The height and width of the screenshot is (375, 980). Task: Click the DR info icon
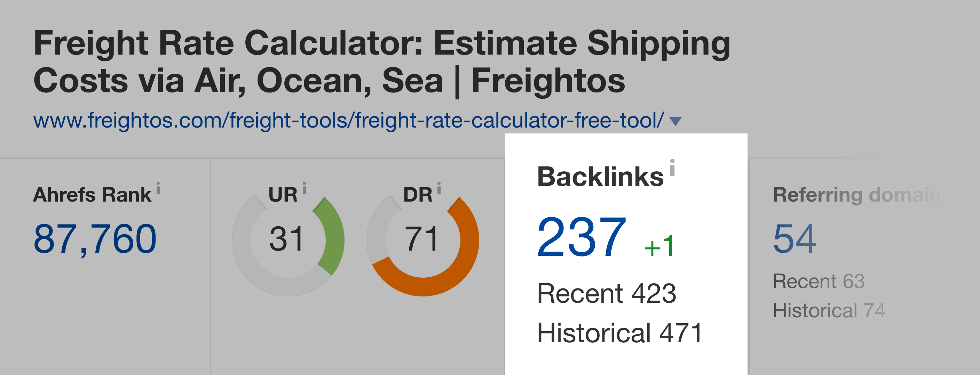[438, 188]
